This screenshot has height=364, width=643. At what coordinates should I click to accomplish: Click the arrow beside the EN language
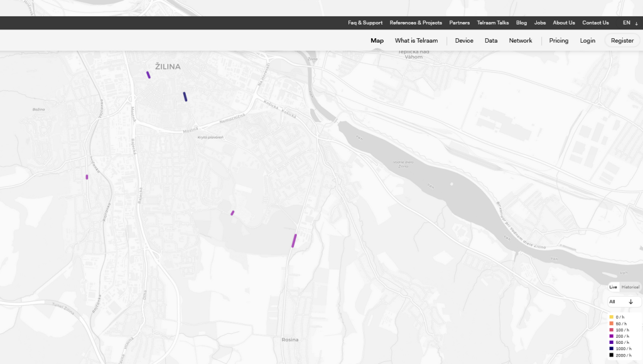pyautogui.click(x=636, y=23)
